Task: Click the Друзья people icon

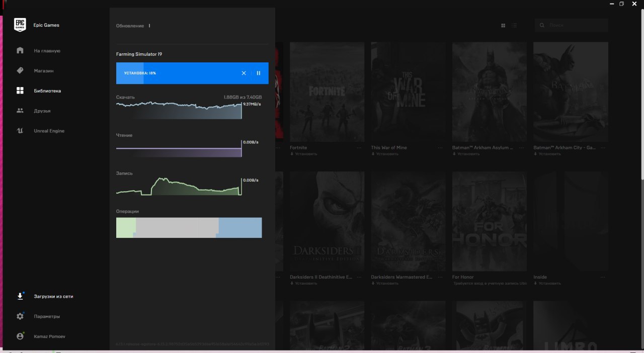Action: [20, 111]
